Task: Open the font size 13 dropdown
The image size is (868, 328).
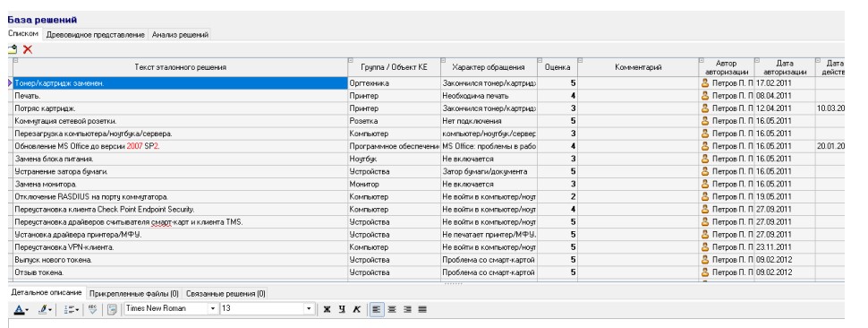Action: pos(309,308)
